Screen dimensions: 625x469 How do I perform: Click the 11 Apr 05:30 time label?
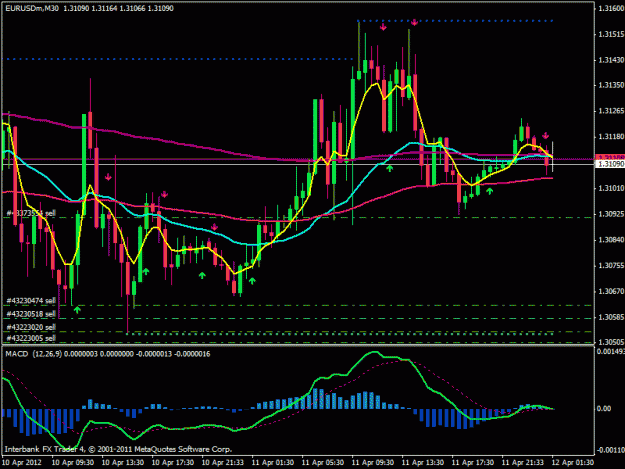[322, 462]
